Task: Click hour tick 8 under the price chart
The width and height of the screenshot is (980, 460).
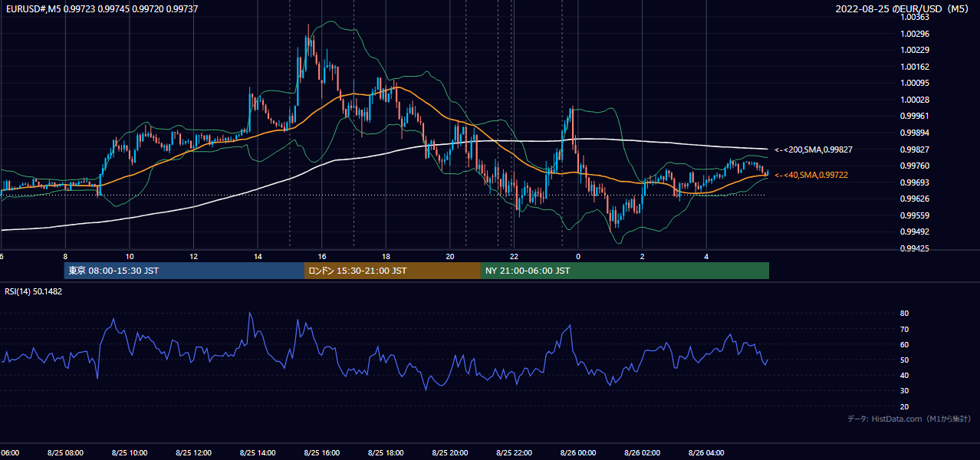Action: (x=65, y=256)
